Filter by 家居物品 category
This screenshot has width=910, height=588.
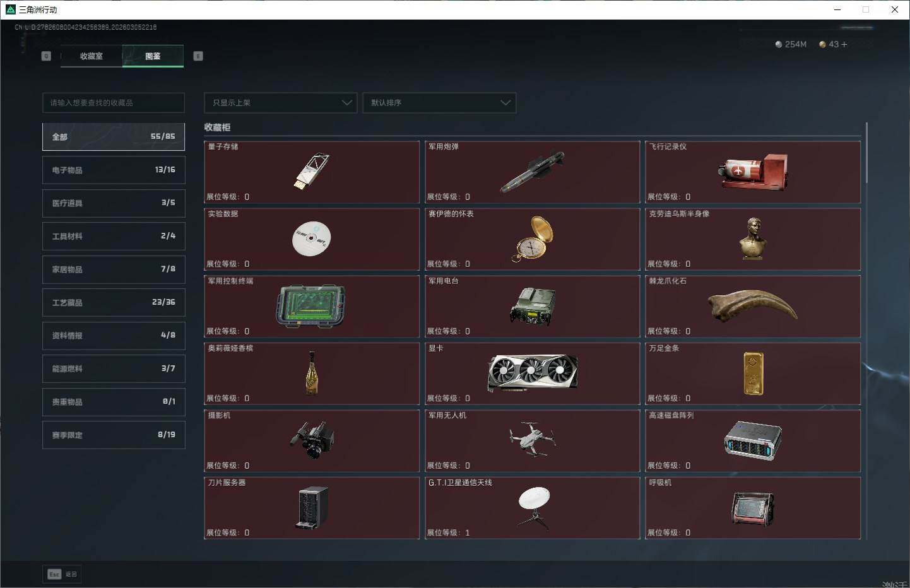114,269
